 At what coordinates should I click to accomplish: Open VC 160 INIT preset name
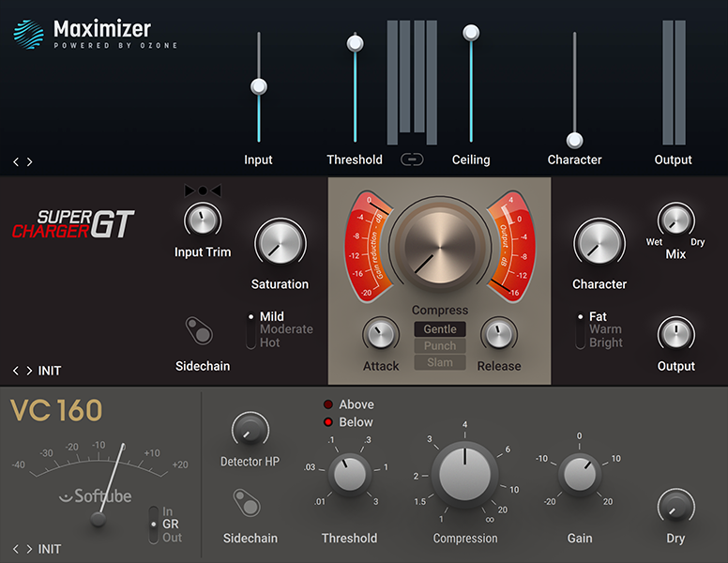click(49, 549)
